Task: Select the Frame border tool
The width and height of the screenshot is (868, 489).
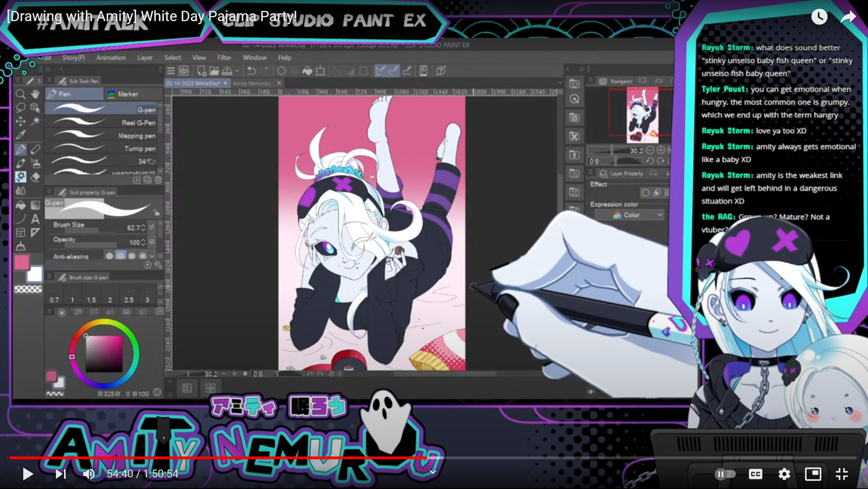Action: (20, 233)
